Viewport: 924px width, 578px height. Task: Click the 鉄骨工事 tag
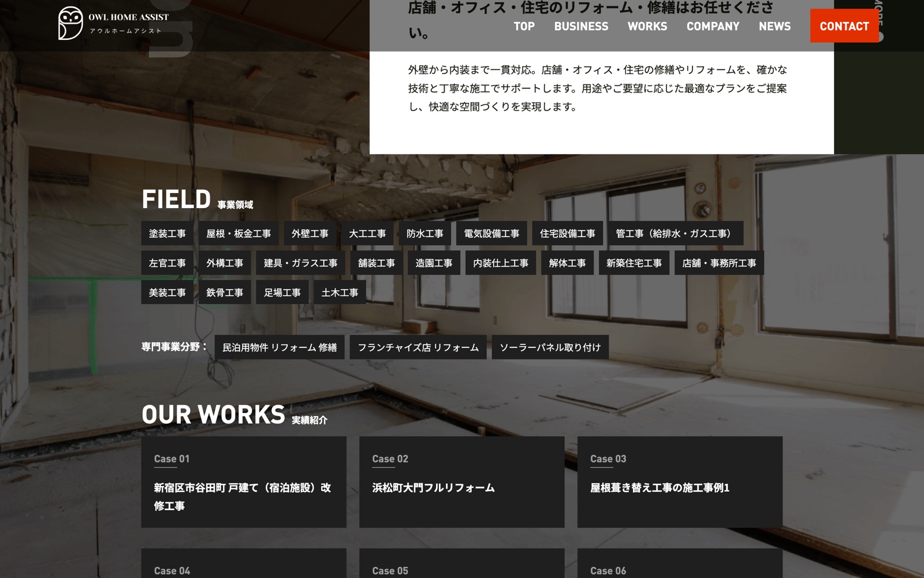tap(225, 292)
